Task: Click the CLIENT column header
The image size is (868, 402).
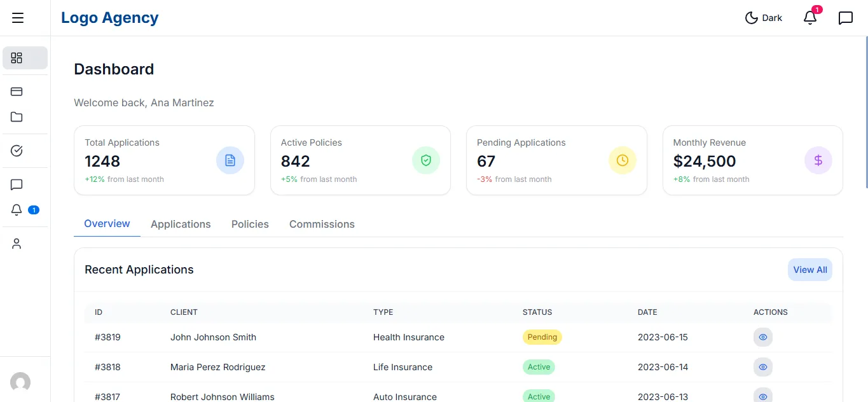Action: (184, 312)
